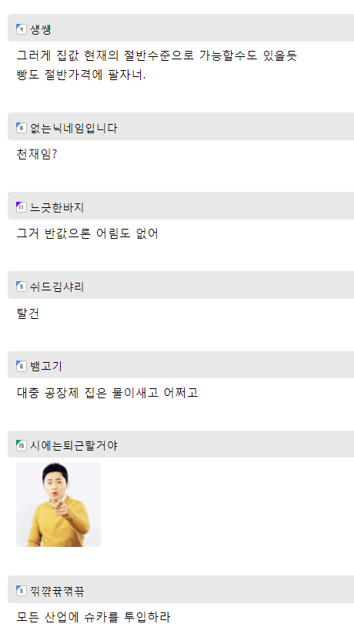Click comment 모든 산업에 슈카를 투입하라
Viewport: 354px width, 644px height.
pyautogui.click(x=93, y=617)
